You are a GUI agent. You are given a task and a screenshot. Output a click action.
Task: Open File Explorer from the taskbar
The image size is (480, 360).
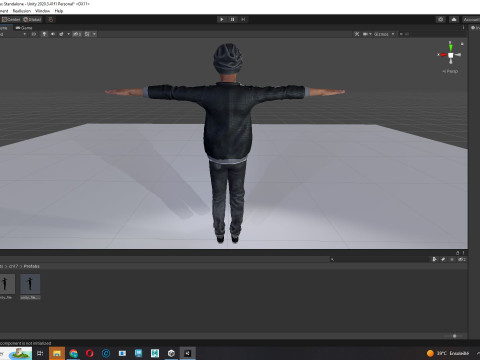(x=57, y=353)
